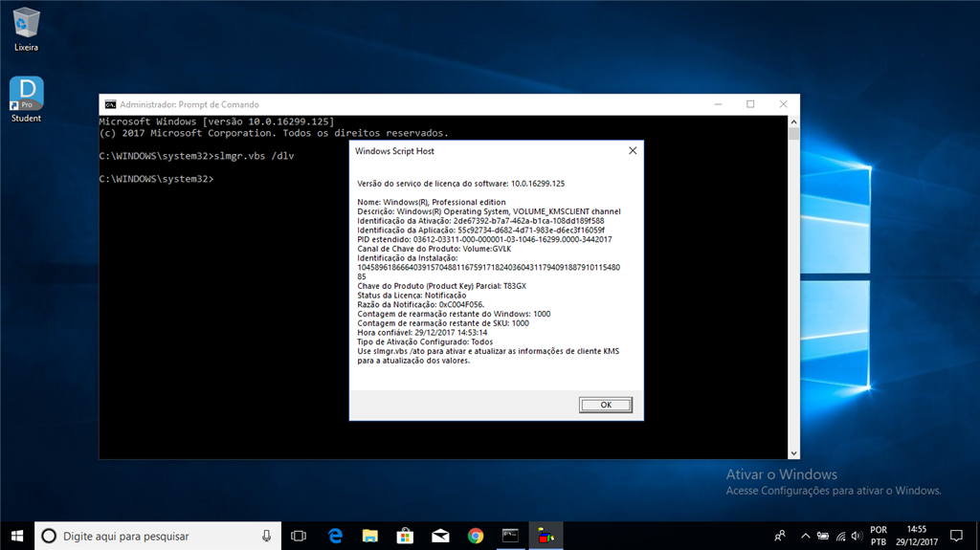Image resolution: width=980 pixels, height=550 pixels.
Task: Open the POR PTB language switcher
Action: [x=879, y=536]
